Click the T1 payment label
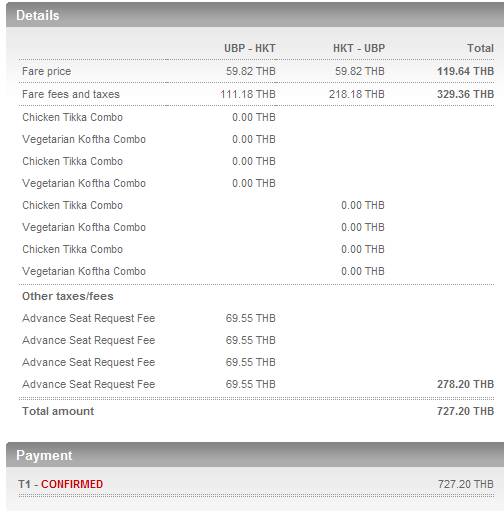This screenshot has width=504, height=517. click(x=24, y=484)
